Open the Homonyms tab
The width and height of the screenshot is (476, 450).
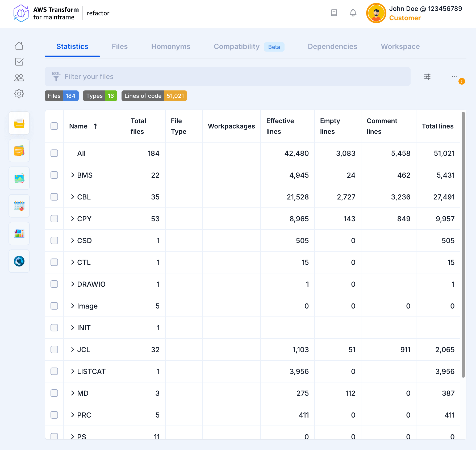click(x=171, y=47)
